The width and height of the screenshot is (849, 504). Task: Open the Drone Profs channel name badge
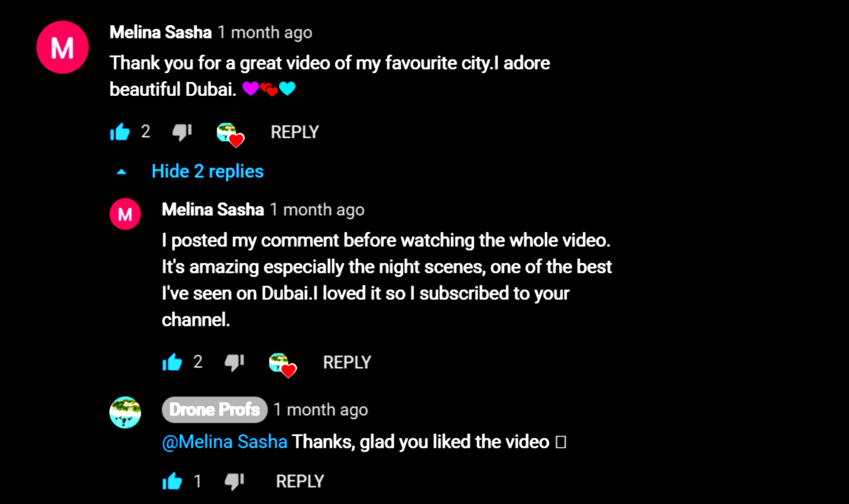click(214, 410)
